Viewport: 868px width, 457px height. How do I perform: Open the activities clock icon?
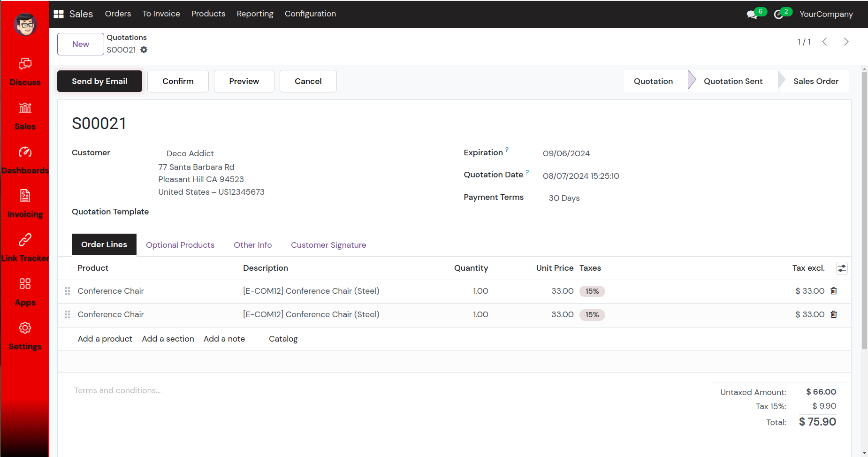pos(778,14)
